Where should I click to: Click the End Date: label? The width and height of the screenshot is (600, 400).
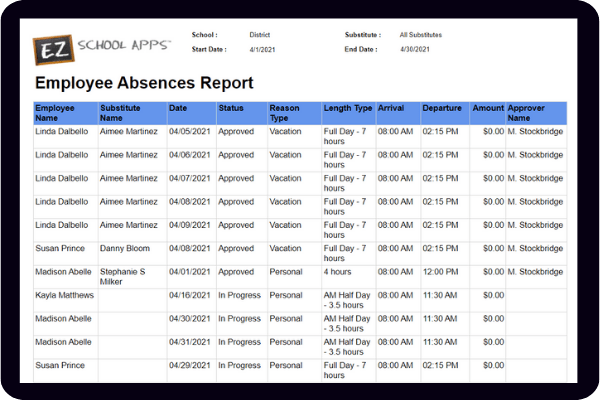click(361, 49)
